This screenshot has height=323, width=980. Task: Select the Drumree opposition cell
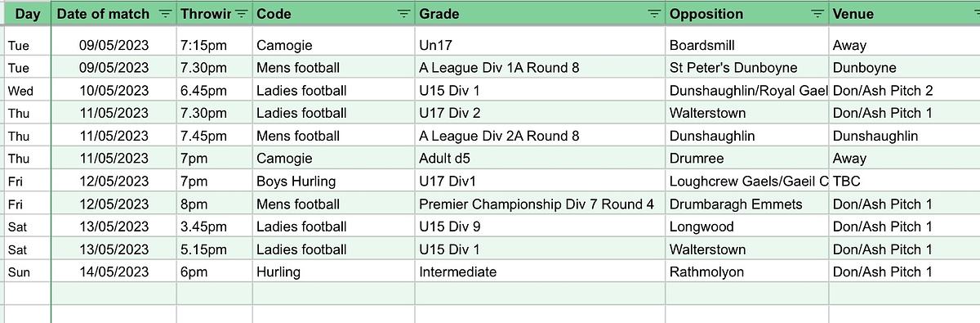coord(746,159)
